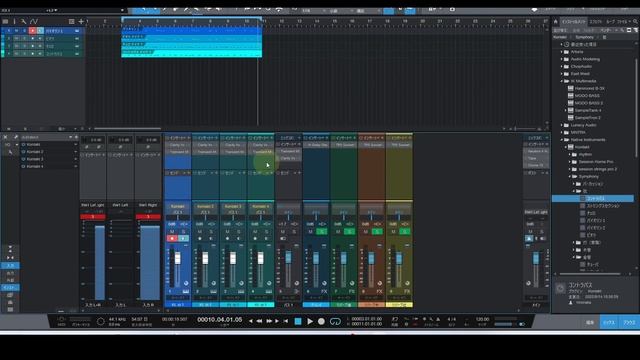This screenshot has height=360, width=640.
Task: Toggle the Inputs button in mixer sidebar
Action: click(10, 266)
